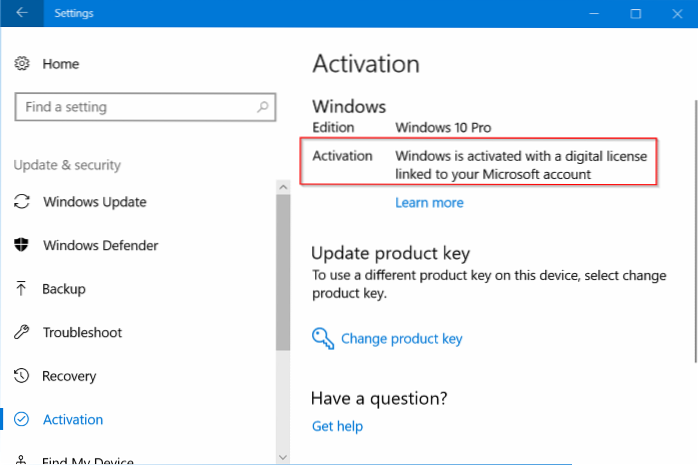698x465 pixels.
Task: Click the magnifier icon in the search box
Action: pyautogui.click(x=263, y=106)
